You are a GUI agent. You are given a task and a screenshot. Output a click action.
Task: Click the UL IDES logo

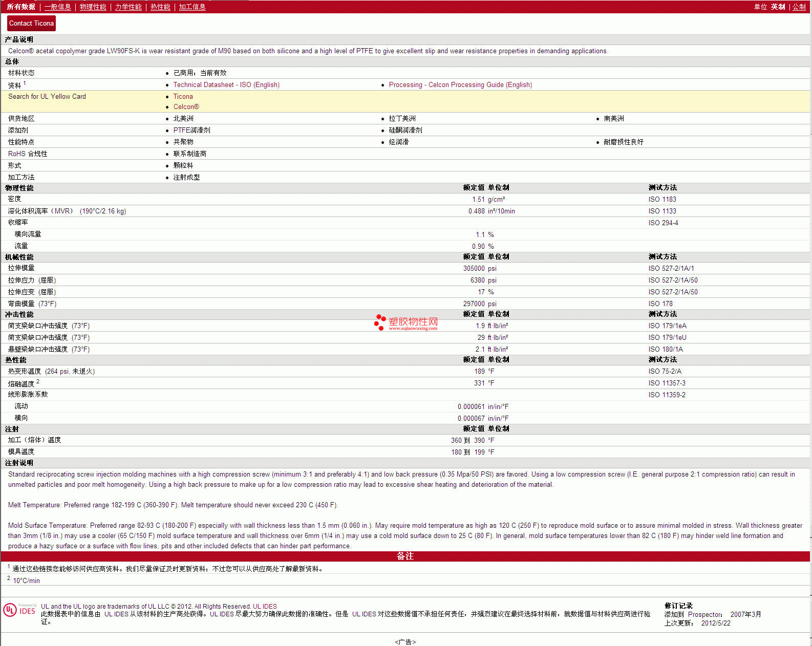coord(19,610)
